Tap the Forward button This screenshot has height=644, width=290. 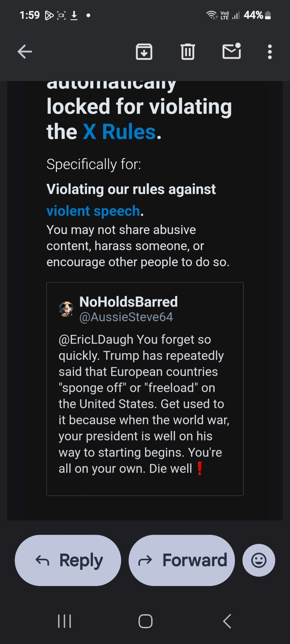click(182, 560)
